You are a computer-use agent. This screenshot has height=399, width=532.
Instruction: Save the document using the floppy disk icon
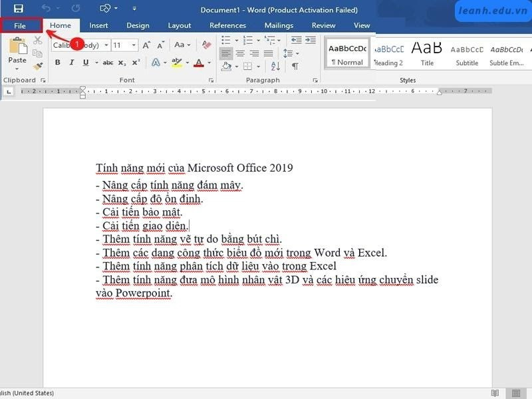[x=19, y=9]
